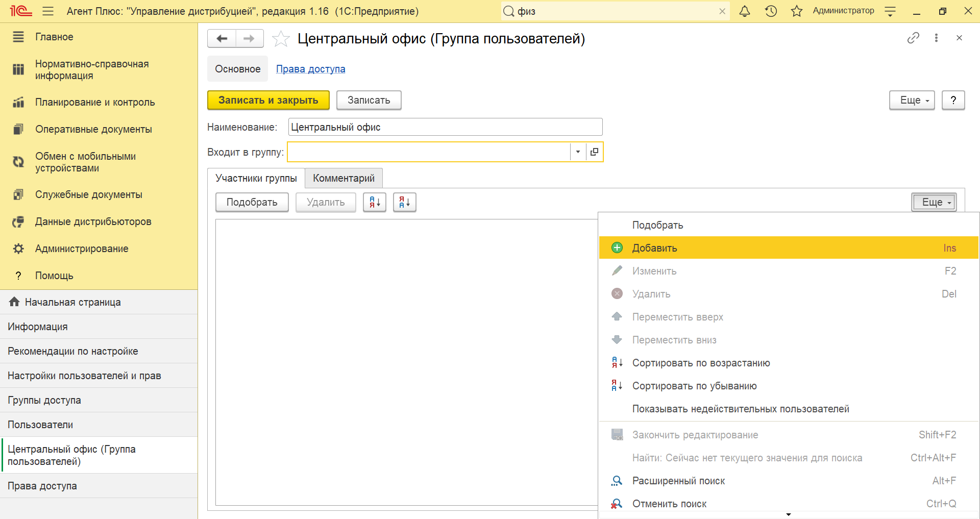Open Оперативные документы section
This screenshot has width=980, height=519.
[x=99, y=129]
